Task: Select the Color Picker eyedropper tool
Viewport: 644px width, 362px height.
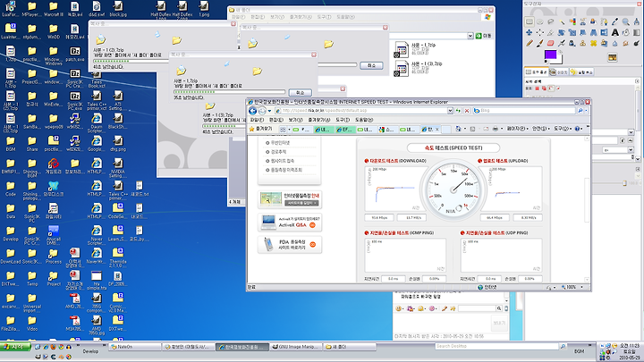Action: coord(615,21)
